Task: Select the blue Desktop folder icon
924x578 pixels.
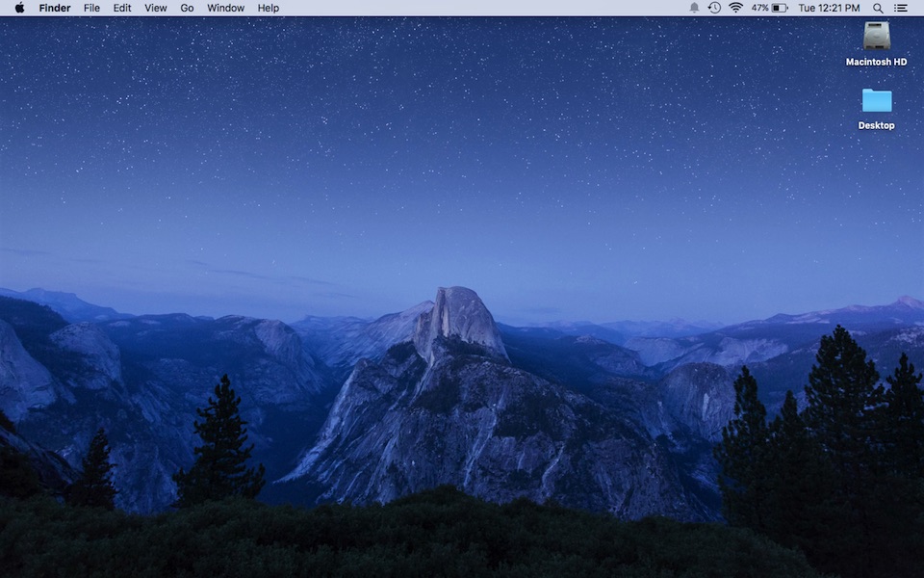Action: (876, 100)
